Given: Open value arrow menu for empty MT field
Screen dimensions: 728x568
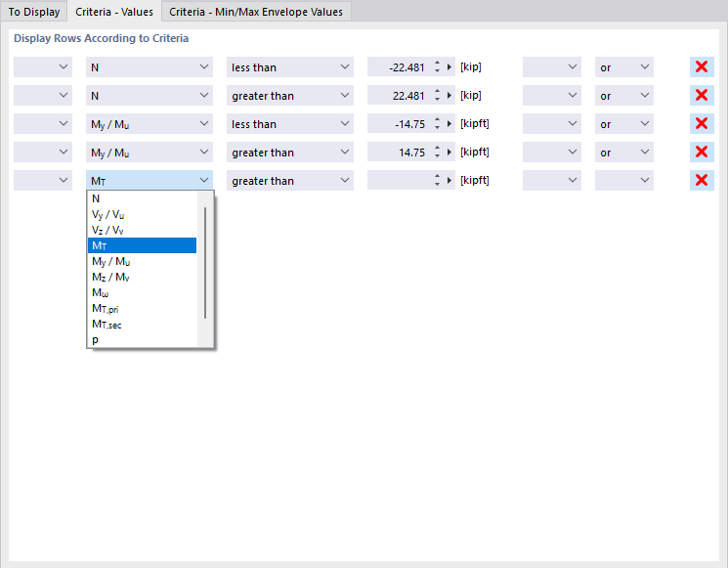Looking at the screenshot, I should [450, 181].
